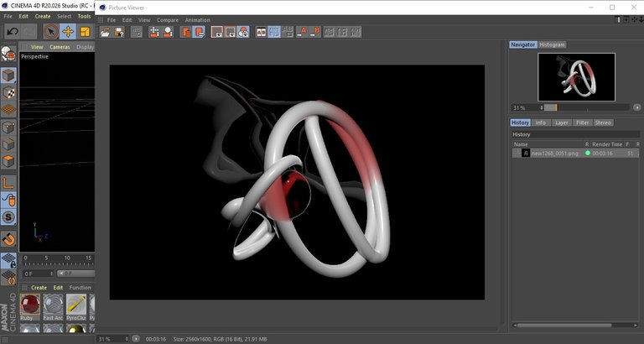Screen dimensions: 644x344
Task: Click the Render Region icon in Picture Viewer
Action: pos(154,32)
